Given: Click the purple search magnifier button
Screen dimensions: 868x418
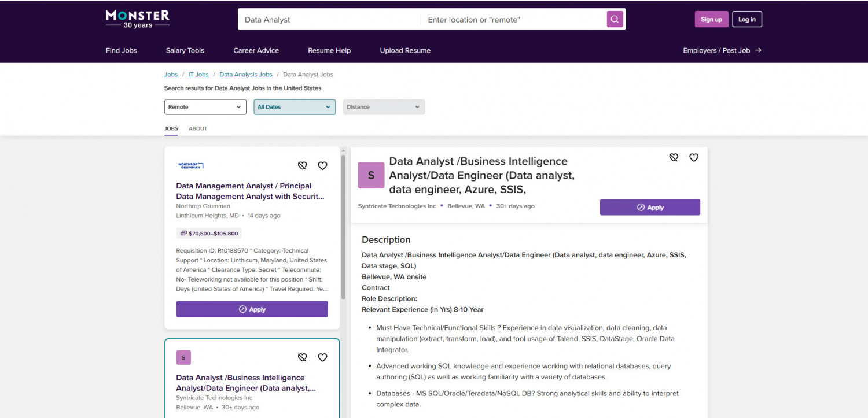Looking at the screenshot, I should [x=615, y=19].
